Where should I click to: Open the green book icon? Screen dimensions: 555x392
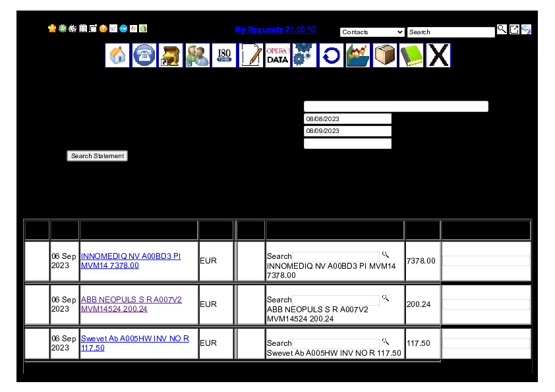pos(411,55)
